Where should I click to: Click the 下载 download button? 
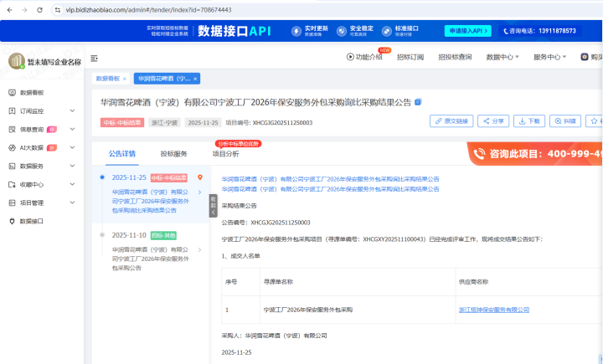tap(529, 121)
